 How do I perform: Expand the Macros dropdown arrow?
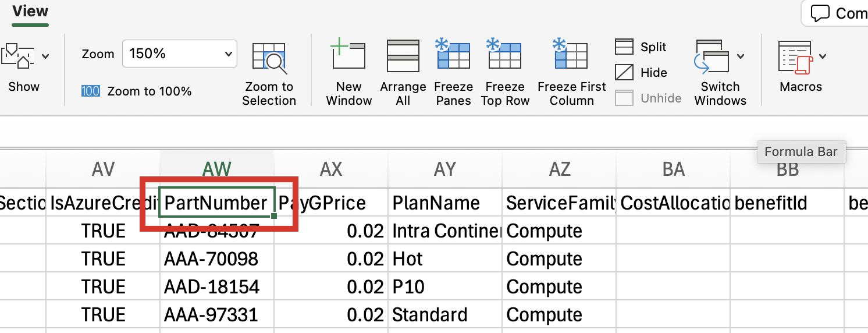[823, 56]
